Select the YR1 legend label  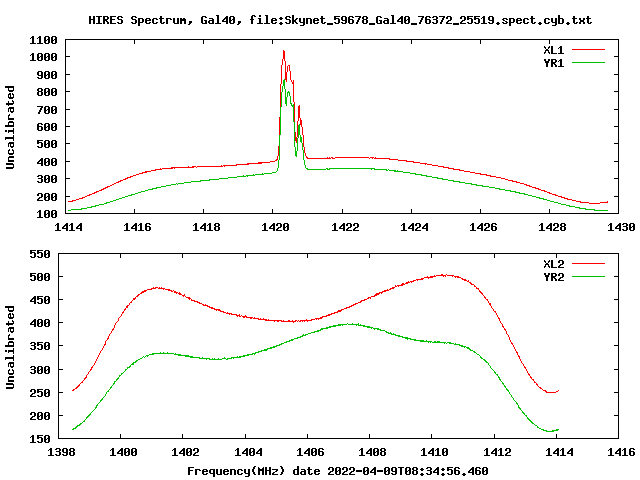pyautogui.click(x=553, y=63)
